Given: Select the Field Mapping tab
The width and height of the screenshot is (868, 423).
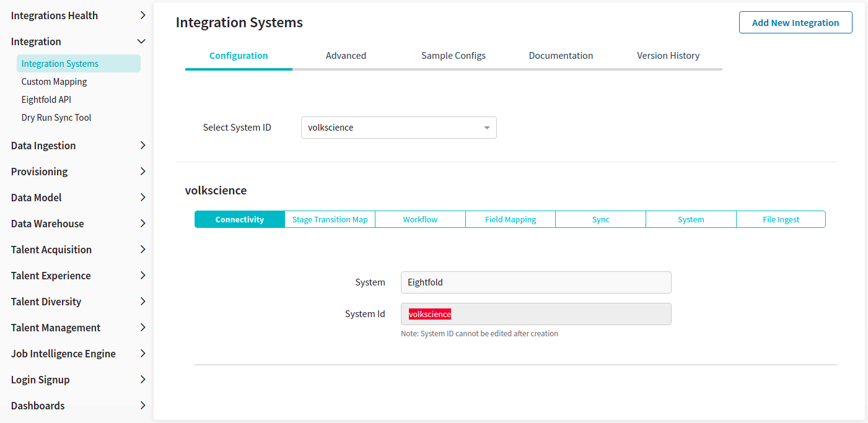Looking at the screenshot, I should click(511, 219).
